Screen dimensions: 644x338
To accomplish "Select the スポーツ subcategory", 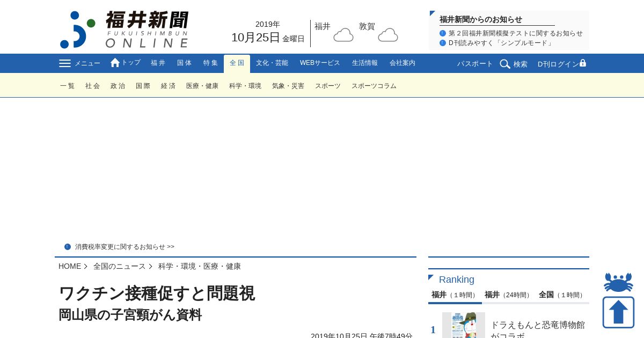I will point(328,86).
